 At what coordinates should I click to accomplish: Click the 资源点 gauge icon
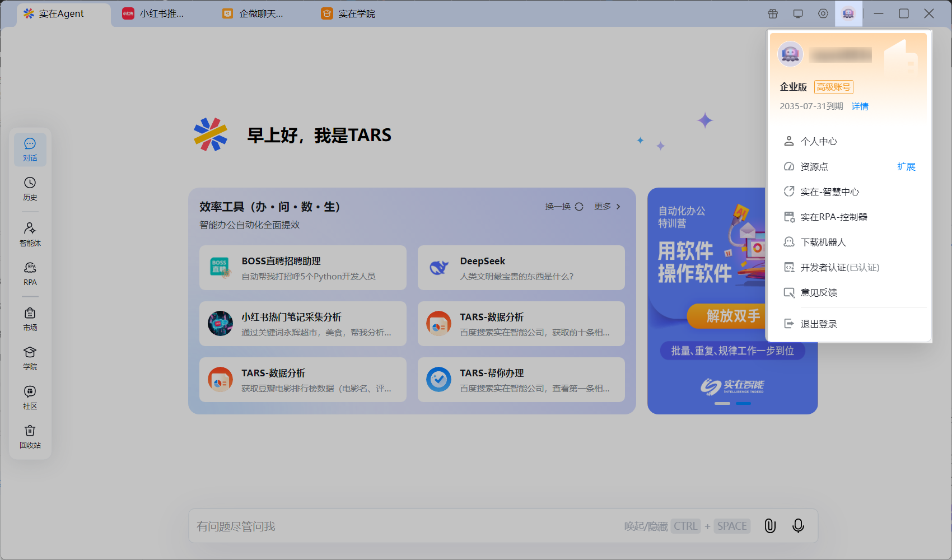(789, 166)
